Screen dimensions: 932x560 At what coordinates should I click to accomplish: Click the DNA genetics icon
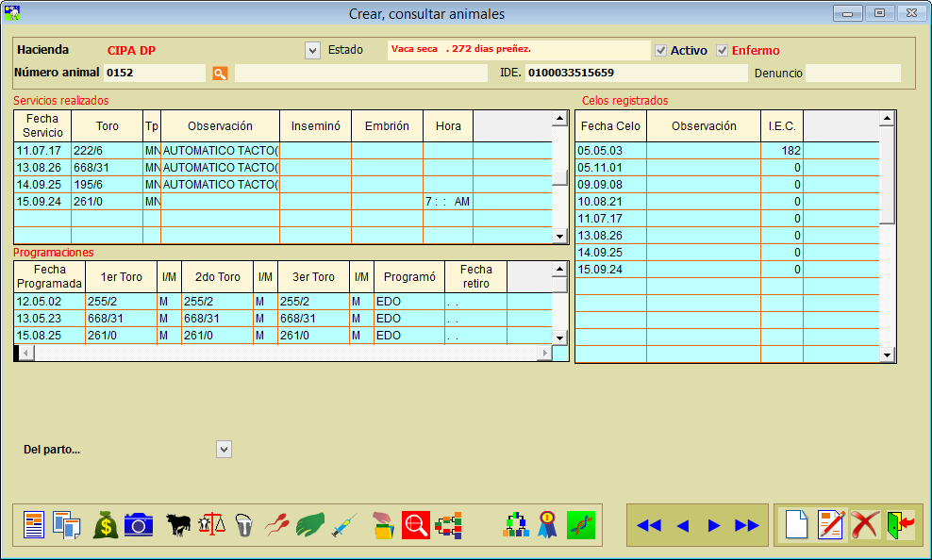point(581,525)
